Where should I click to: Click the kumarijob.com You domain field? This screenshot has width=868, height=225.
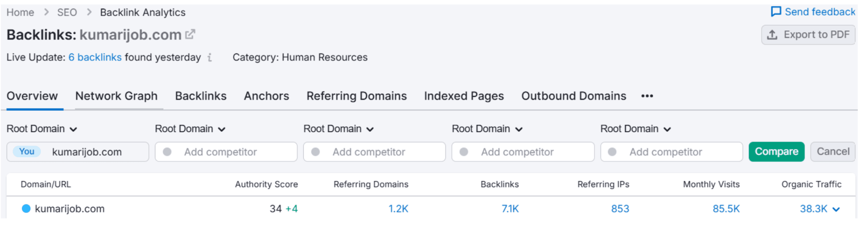78,152
